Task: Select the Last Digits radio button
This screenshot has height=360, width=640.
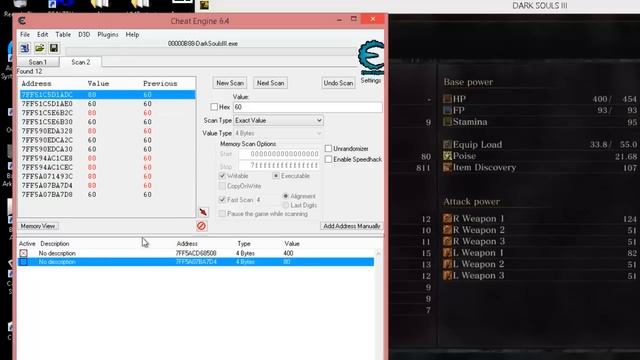Action: click(286, 205)
